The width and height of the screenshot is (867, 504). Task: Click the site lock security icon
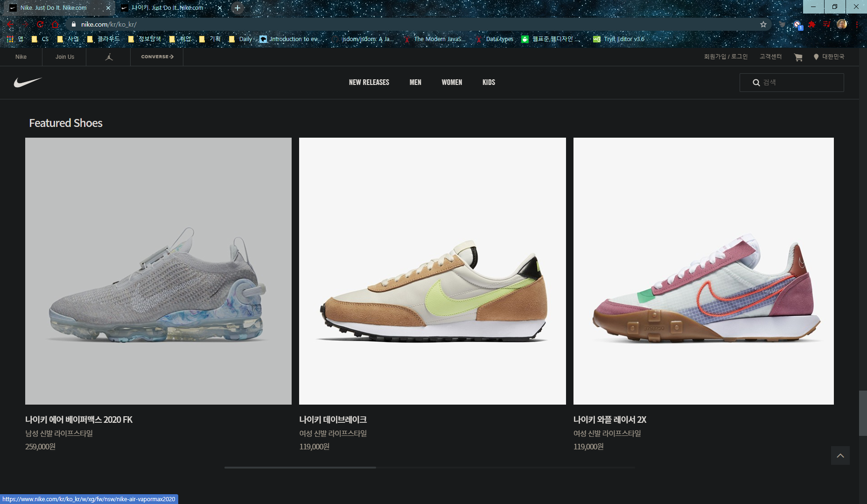pos(74,24)
